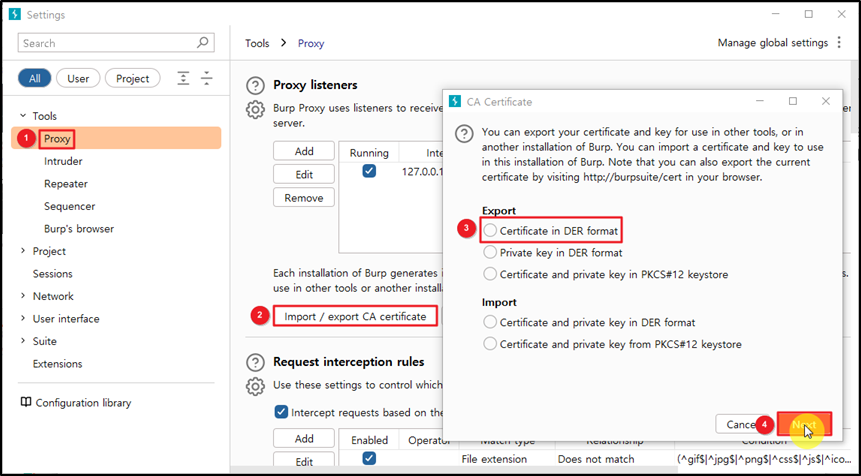This screenshot has height=476, width=861.
Task: Click Tools in the breadcrumb
Action: tap(258, 43)
